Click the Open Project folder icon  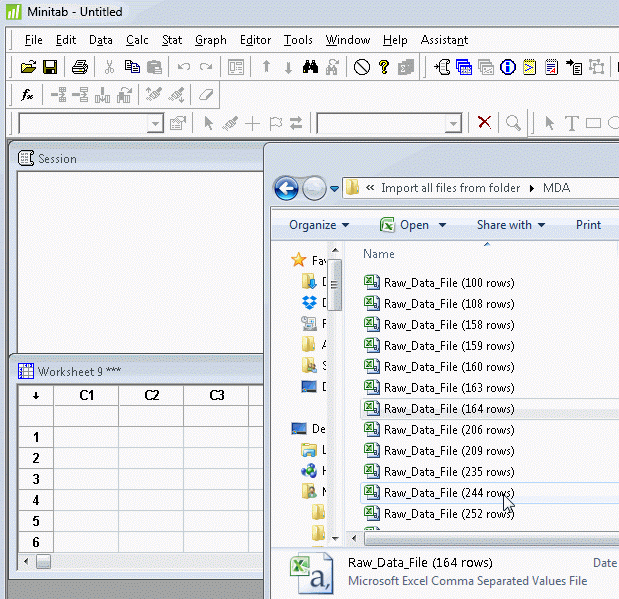28,67
